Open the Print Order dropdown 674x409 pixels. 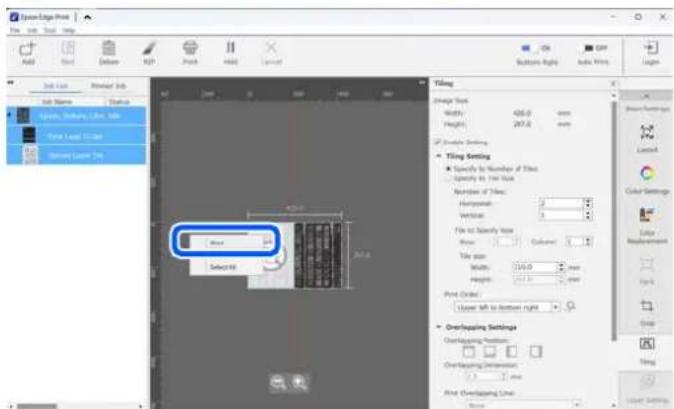click(507, 307)
